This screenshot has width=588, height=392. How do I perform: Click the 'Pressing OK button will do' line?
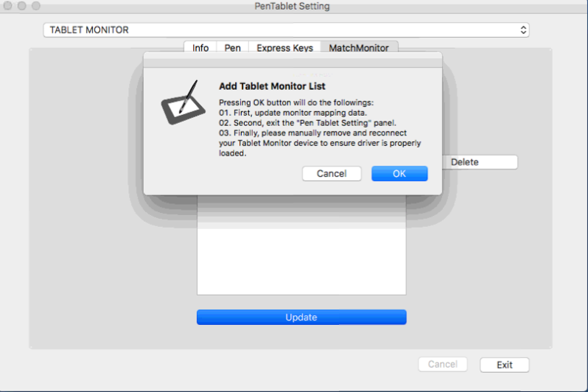(x=296, y=102)
